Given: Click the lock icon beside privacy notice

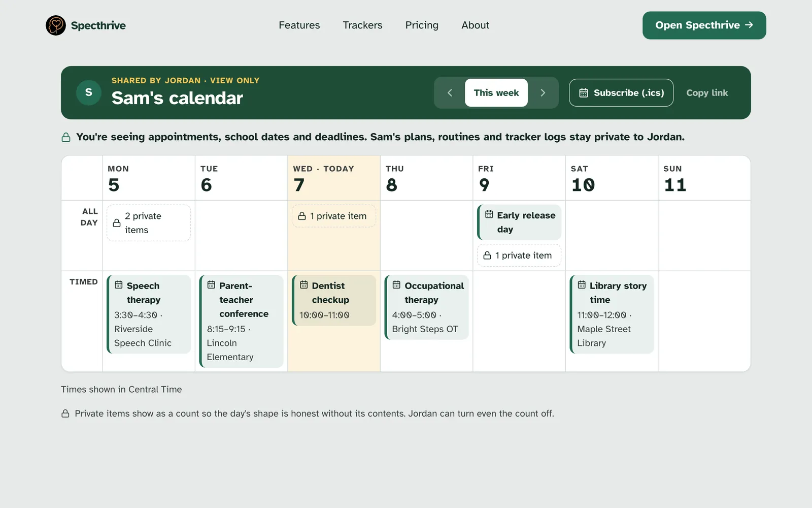Looking at the screenshot, I should tap(66, 137).
